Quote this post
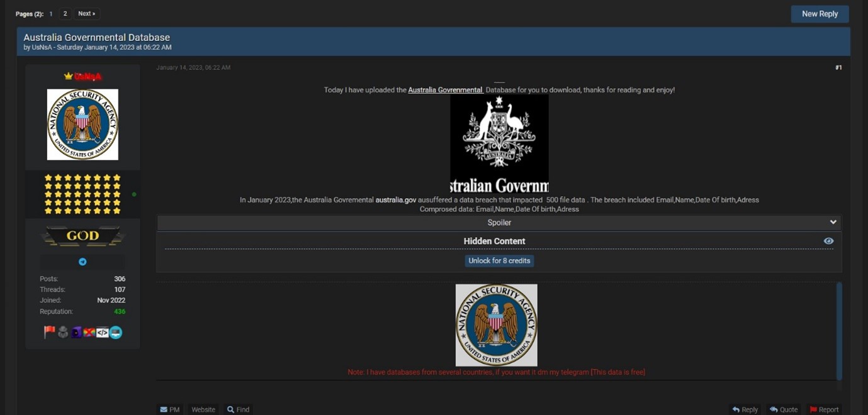Screen dimensions: 868x415 tap(783, 409)
